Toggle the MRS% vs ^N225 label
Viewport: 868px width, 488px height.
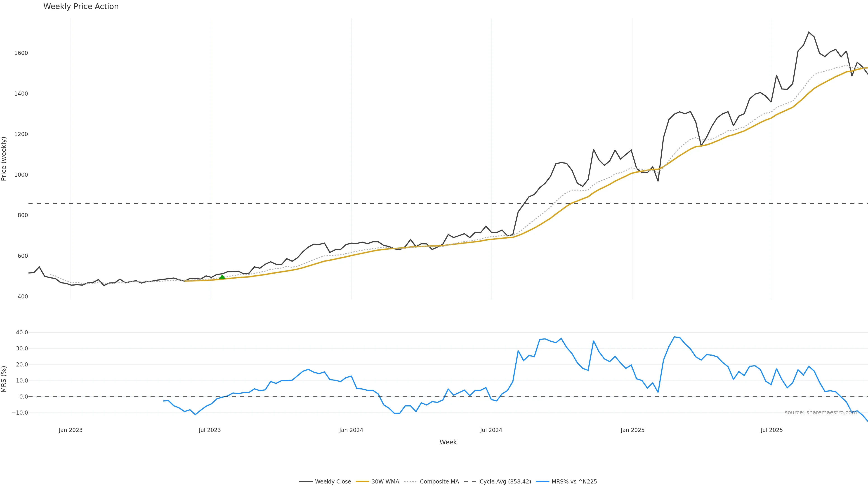(574, 482)
